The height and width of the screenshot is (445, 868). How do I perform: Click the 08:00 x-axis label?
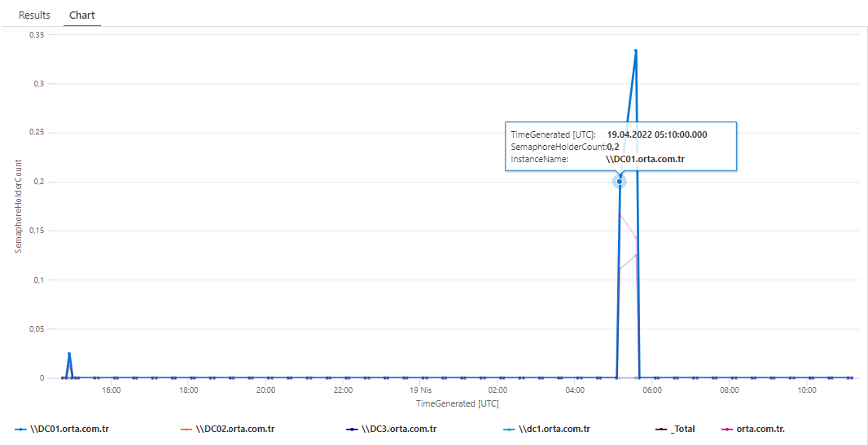point(730,390)
